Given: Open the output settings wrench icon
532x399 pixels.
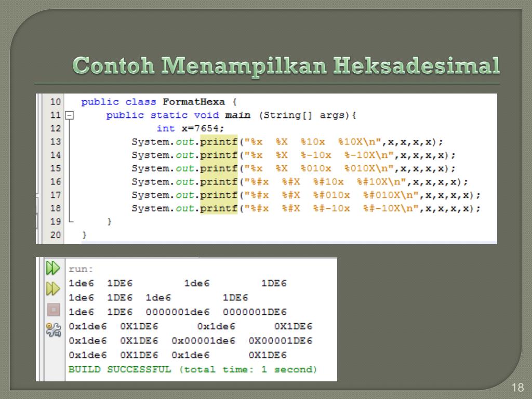Looking at the screenshot, I should point(54,329).
